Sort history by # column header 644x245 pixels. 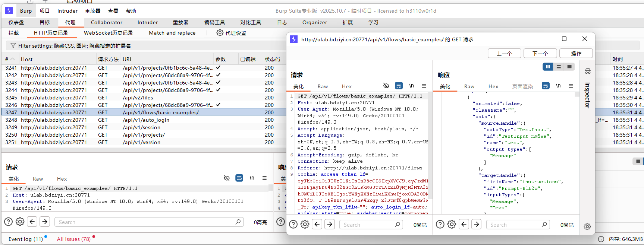[x=10, y=59]
